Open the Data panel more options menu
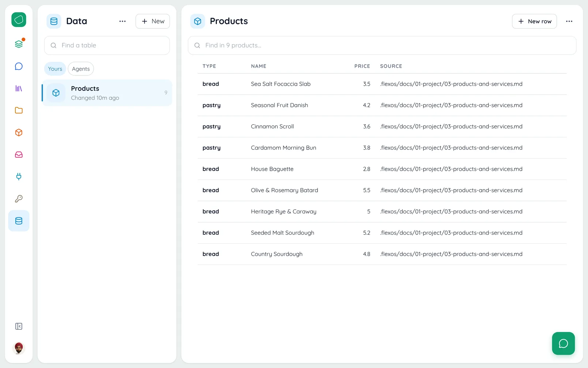The width and height of the screenshot is (588, 368). 122,21
